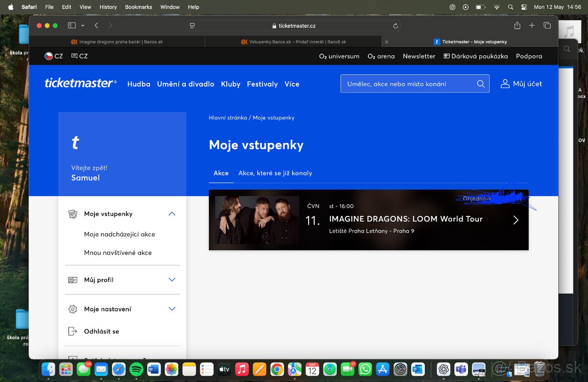Open FaceTime from the Dock
This screenshot has width=588, height=382.
347,369
